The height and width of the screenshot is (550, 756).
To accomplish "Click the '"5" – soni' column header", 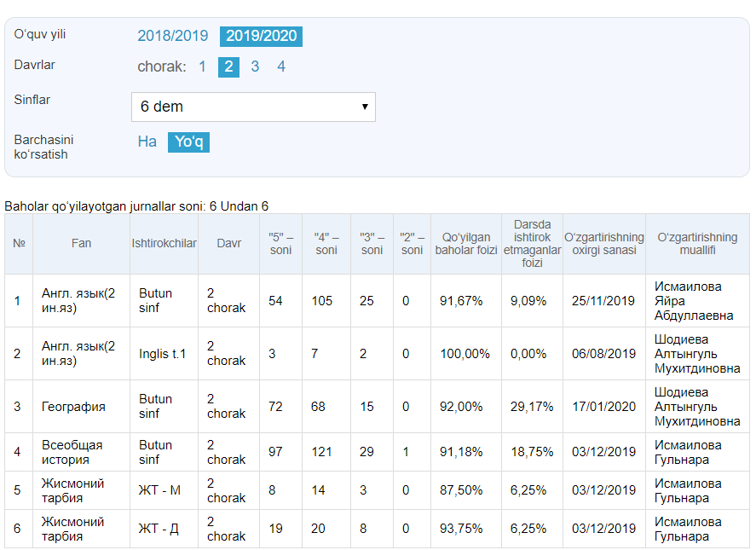I will (280, 244).
